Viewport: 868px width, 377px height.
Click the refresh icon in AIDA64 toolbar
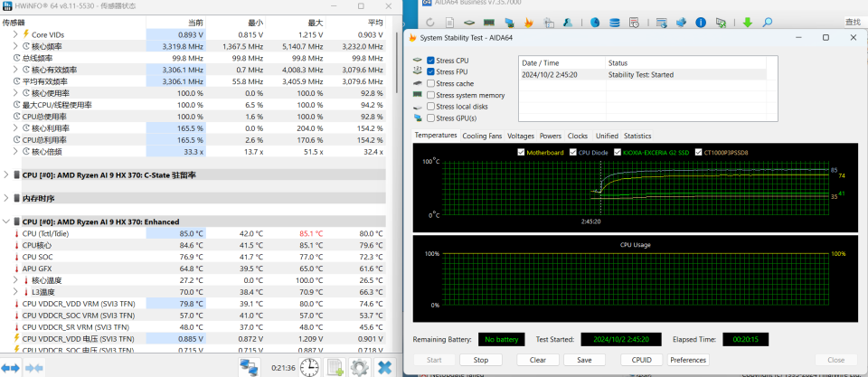click(x=430, y=23)
